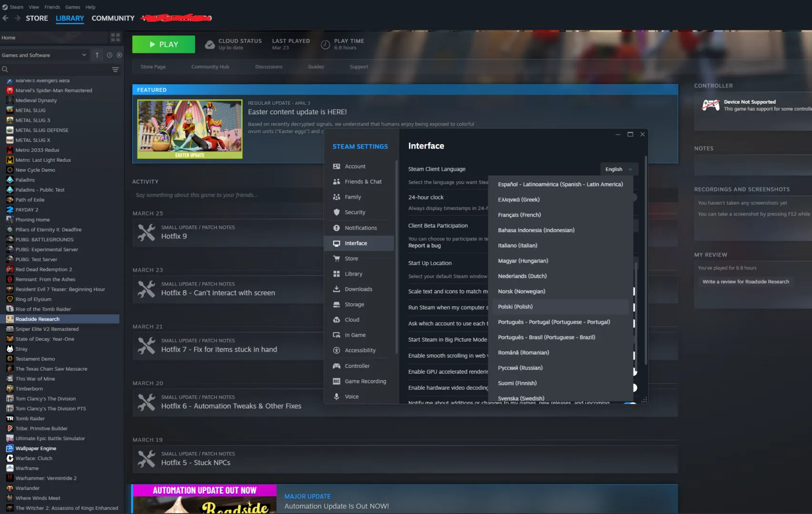Open the Friends menu in menu bar

click(x=52, y=7)
